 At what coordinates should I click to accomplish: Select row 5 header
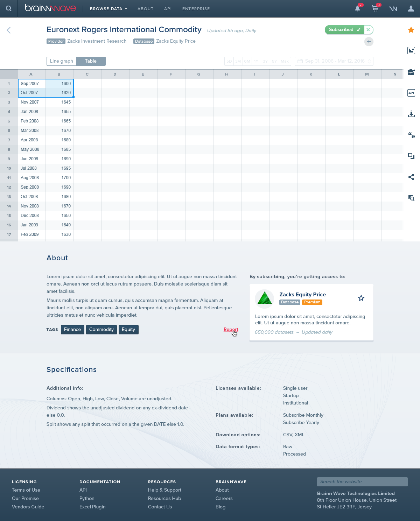pyautogui.click(x=9, y=121)
